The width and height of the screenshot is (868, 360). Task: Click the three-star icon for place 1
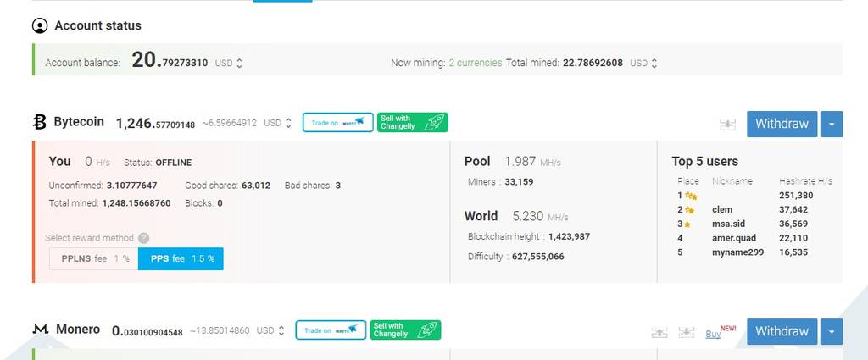(x=691, y=195)
